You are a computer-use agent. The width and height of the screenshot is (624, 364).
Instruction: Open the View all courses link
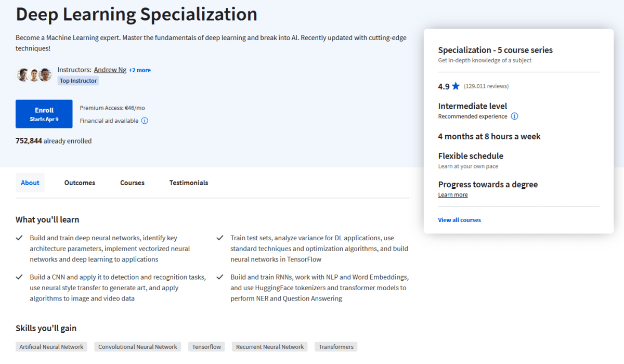(x=459, y=220)
